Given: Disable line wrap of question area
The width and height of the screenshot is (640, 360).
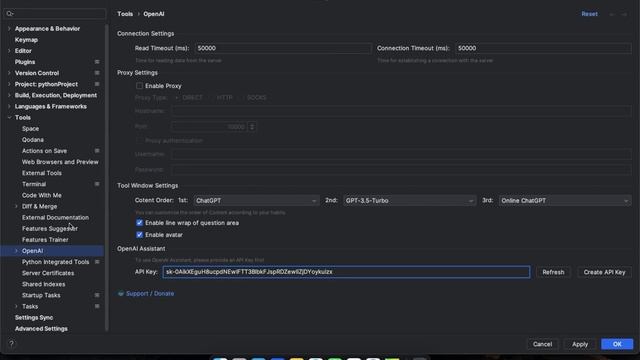Looking at the screenshot, I should pyautogui.click(x=140, y=223).
